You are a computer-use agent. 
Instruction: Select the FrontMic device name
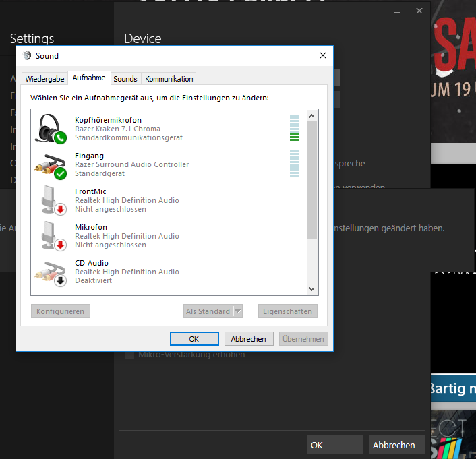click(x=90, y=191)
